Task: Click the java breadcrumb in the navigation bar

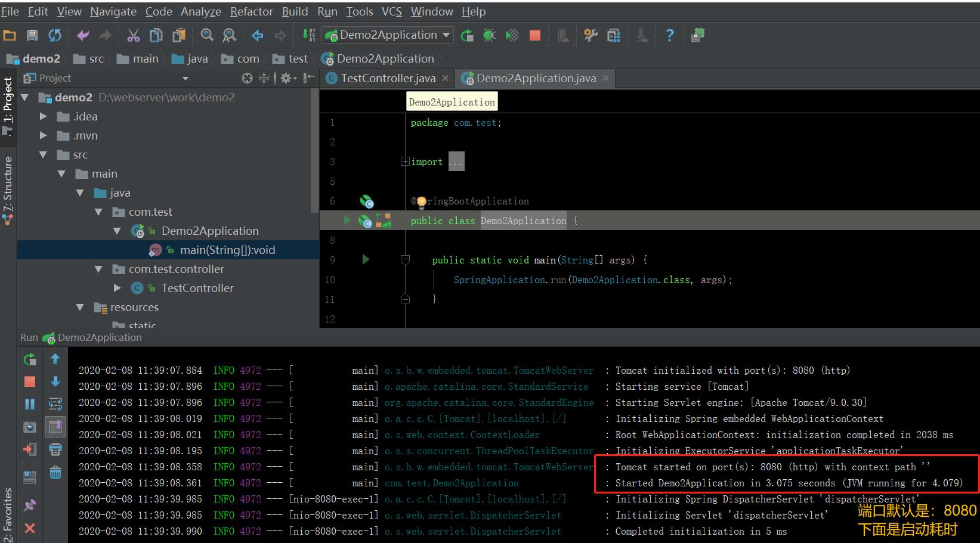Action: 190,58
